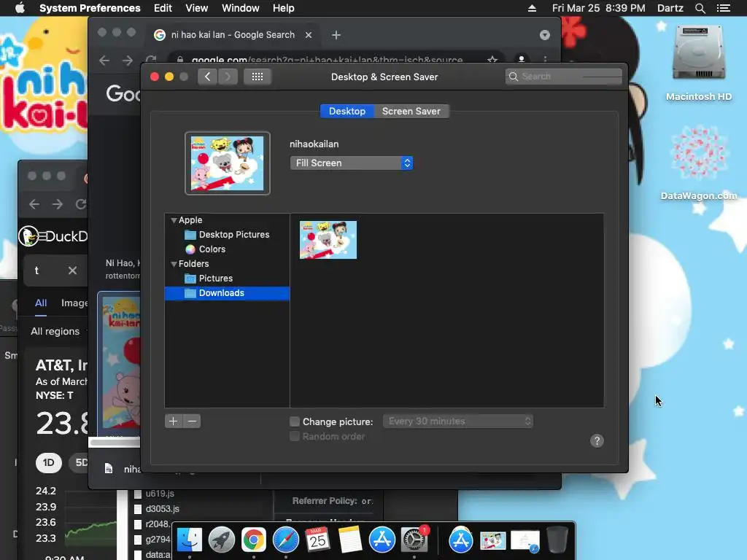Toggle the Random order checkbox
747x560 pixels.
tap(295, 436)
